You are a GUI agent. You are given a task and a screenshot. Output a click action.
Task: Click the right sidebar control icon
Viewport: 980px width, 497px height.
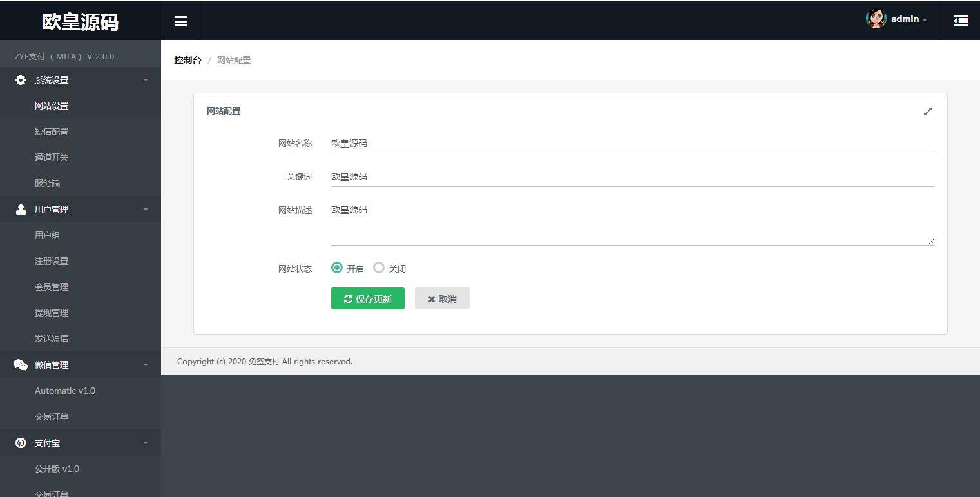pyautogui.click(x=960, y=21)
